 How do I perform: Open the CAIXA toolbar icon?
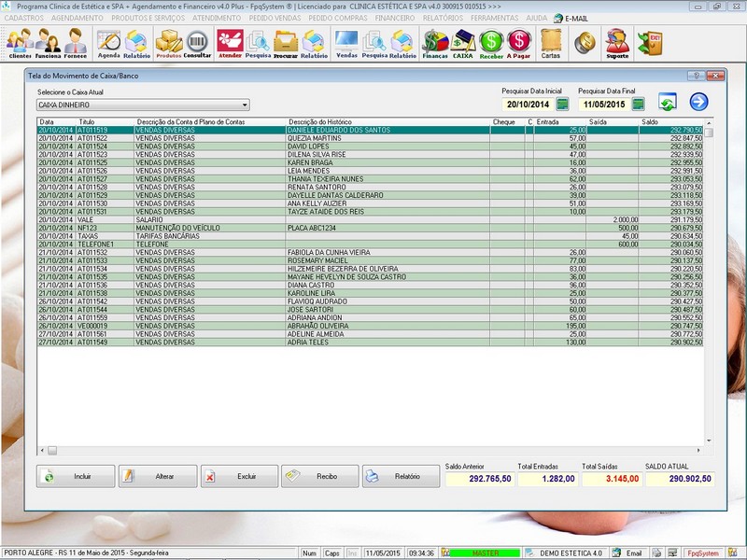tap(462, 44)
